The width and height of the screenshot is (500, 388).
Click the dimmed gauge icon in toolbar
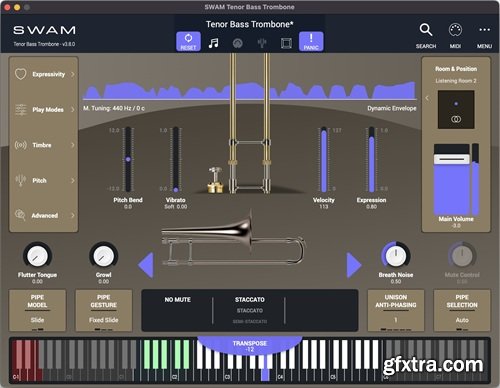coord(238,43)
